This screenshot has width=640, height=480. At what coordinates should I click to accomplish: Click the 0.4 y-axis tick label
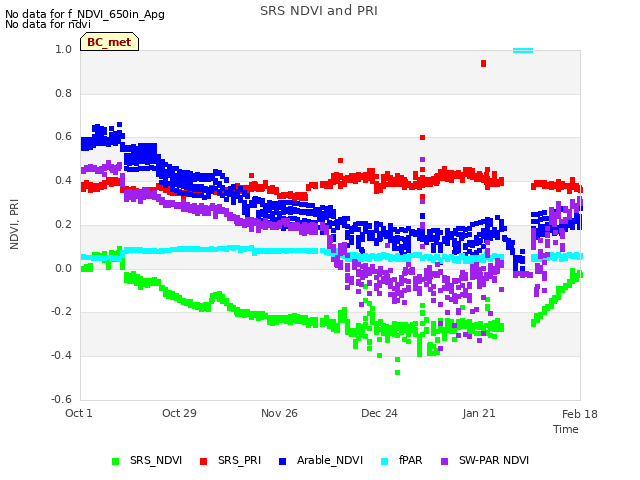(63, 180)
